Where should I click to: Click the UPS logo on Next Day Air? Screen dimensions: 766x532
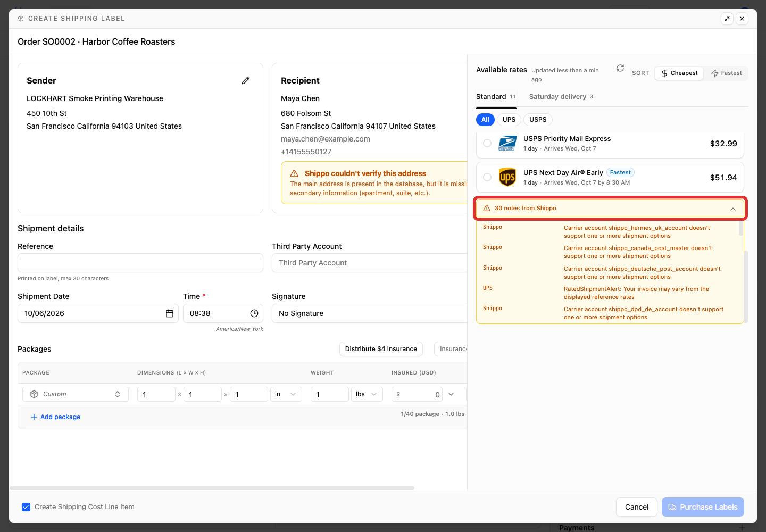pyautogui.click(x=507, y=177)
